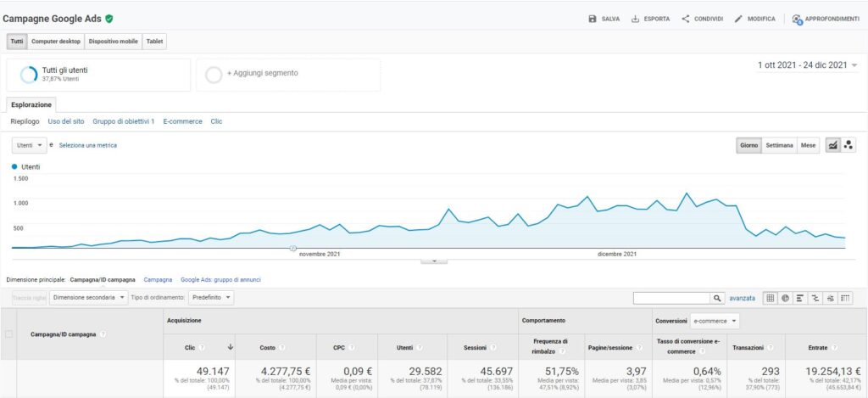This screenshot has height=398, width=868.
Task: Click the avanzata advanced filter link
Action: tap(742, 298)
